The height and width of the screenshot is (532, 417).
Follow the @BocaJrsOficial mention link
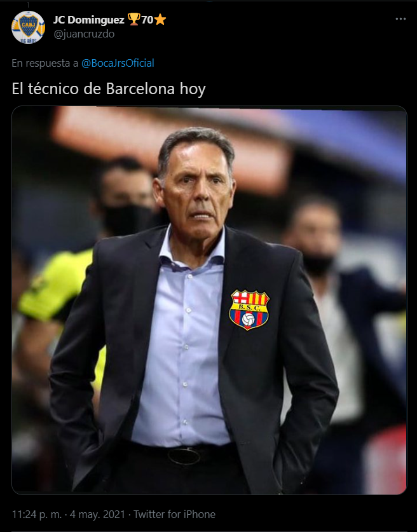118,63
